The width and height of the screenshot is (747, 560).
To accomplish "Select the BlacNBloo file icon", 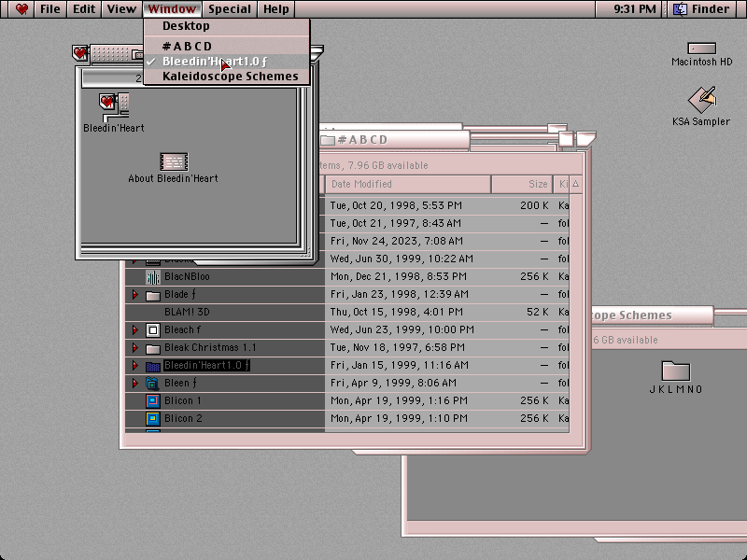I will 153,277.
